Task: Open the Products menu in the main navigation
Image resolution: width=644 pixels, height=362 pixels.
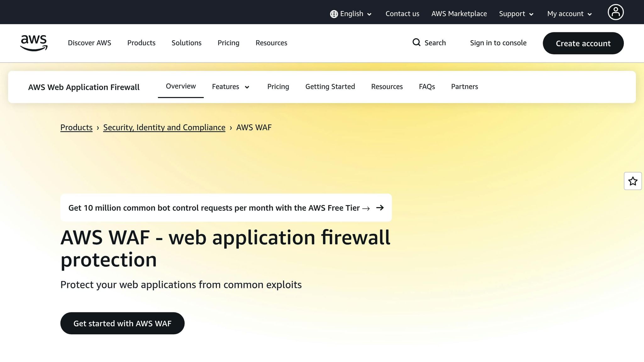Action: click(141, 43)
